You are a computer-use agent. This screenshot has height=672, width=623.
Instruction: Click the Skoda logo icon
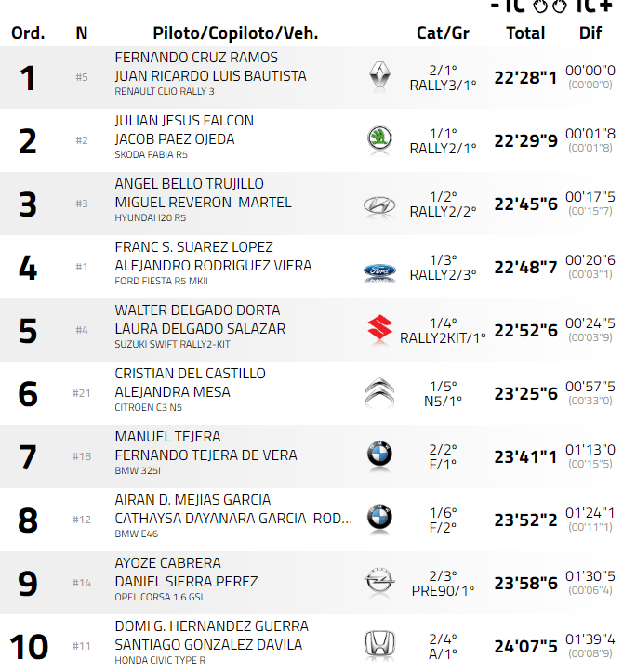[378, 139]
